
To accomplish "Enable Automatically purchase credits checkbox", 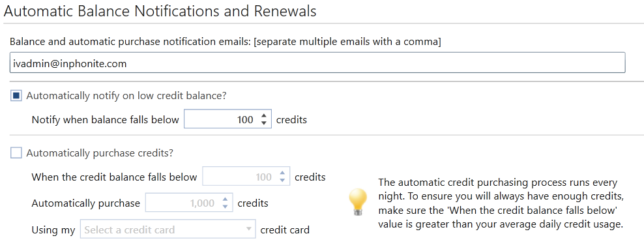I will point(16,153).
